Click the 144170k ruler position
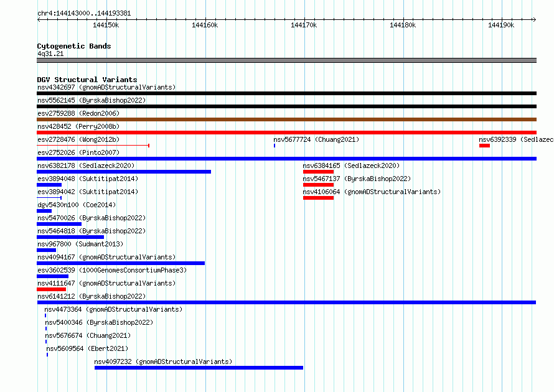Image resolution: width=554 pixels, height=392 pixels. point(304,25)
